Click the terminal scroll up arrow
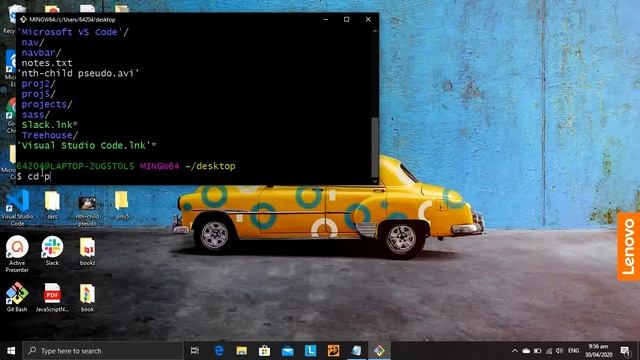Screen dimensions: 640x360 [375, 31]
